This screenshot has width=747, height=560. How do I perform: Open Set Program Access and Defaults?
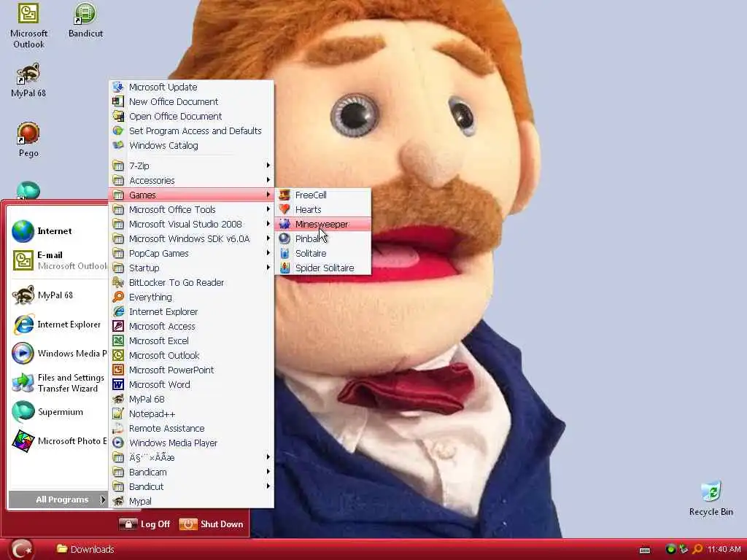(x=192, y=131)
